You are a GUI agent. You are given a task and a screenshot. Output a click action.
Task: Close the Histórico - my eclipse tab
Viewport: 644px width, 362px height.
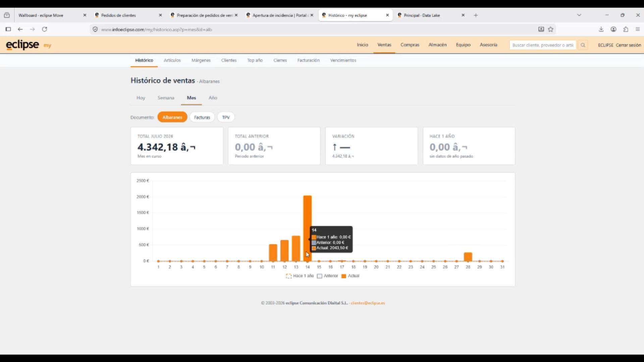387,15
